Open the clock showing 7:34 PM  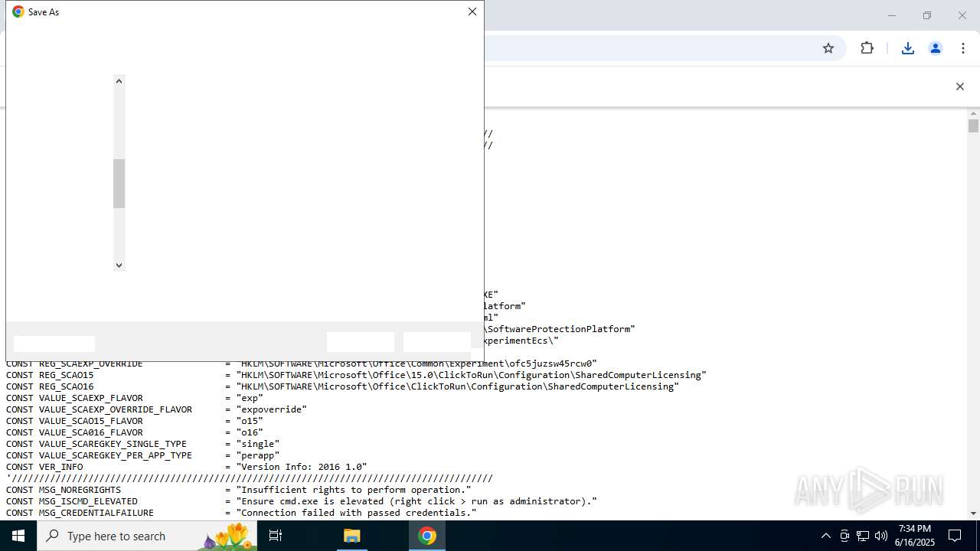pos(915,536)
